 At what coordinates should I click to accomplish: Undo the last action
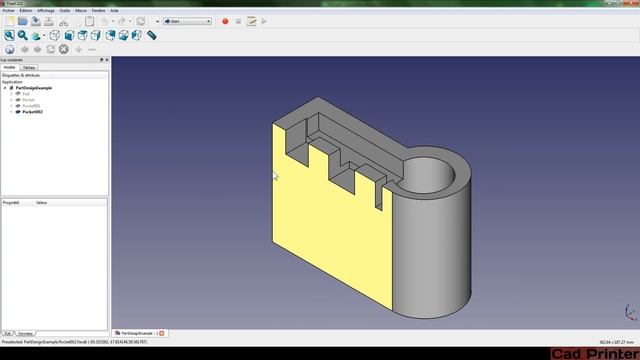104,21
